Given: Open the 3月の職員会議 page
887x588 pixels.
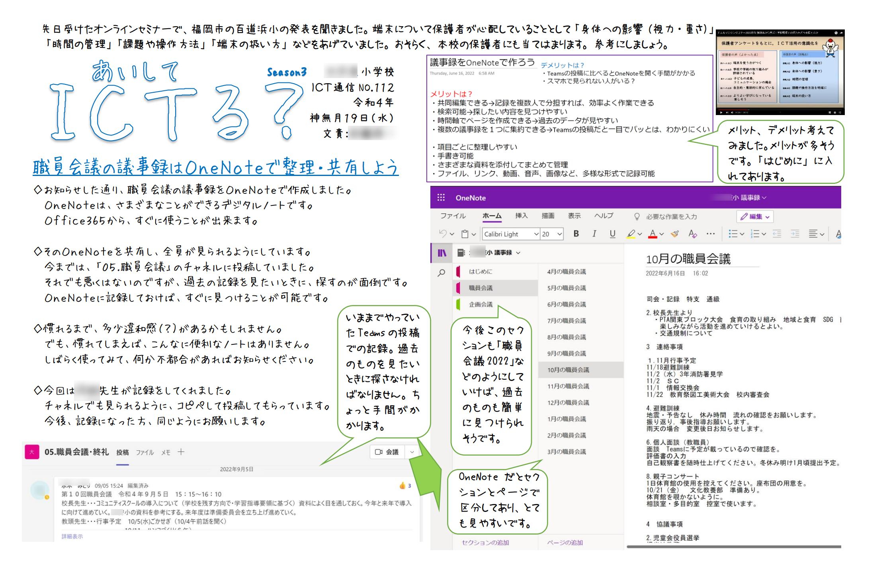Looking at the screenshot, I should tap(567, 451).
